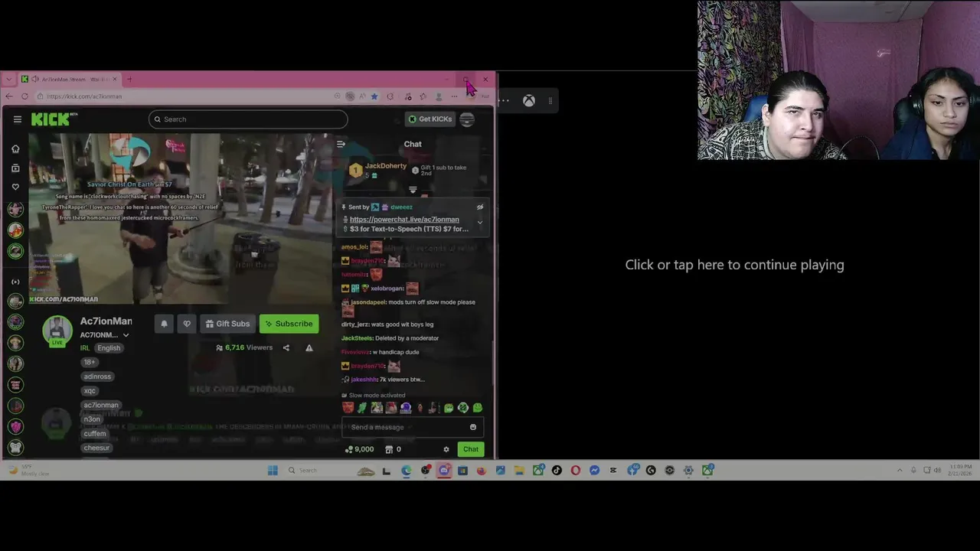The image size is (980, 551).
Task: Click the 18+ tag
Action: [90, 362]
